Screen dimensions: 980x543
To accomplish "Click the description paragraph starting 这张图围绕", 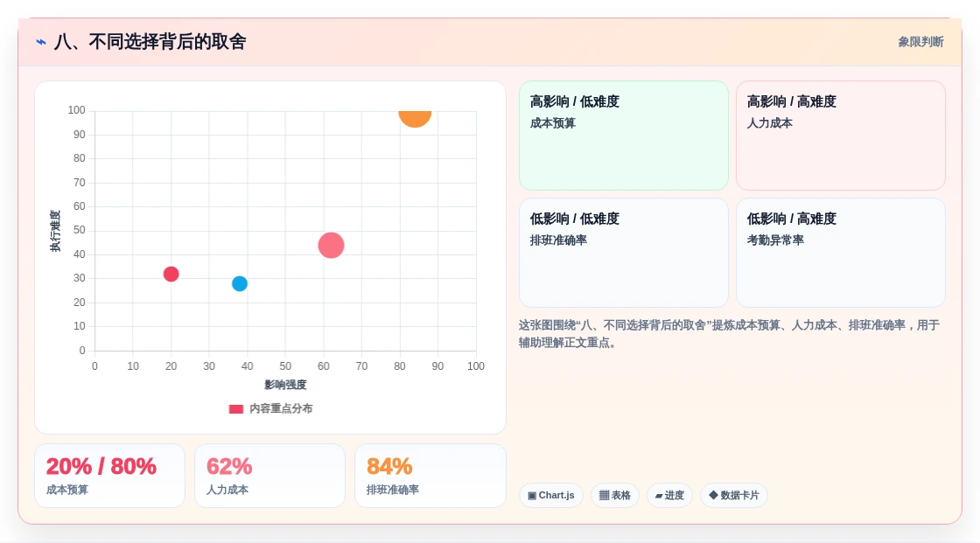I will pos(729,334).
